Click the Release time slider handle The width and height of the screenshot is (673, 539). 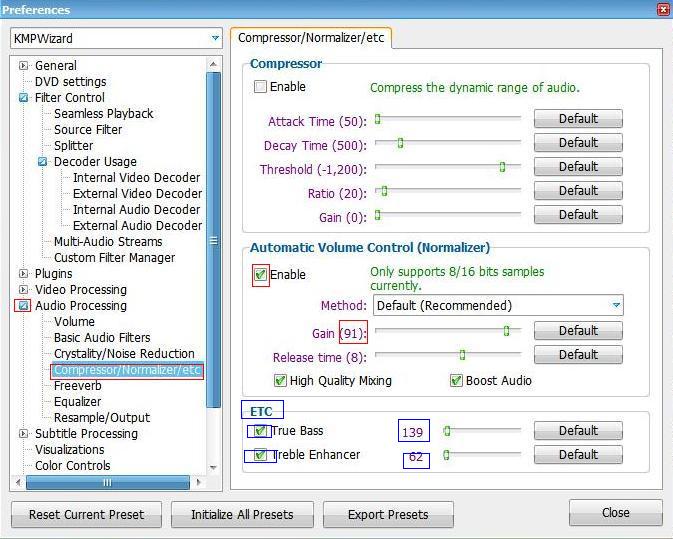coord(462,355)
